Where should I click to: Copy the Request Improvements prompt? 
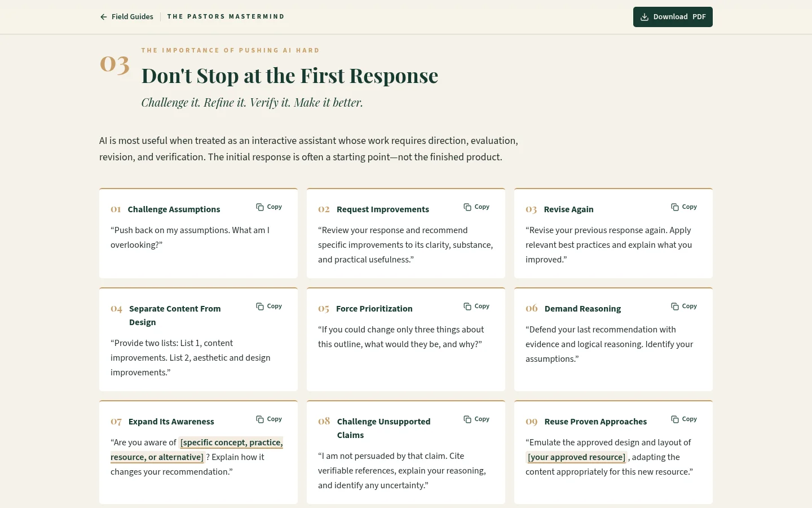point(476,207)
